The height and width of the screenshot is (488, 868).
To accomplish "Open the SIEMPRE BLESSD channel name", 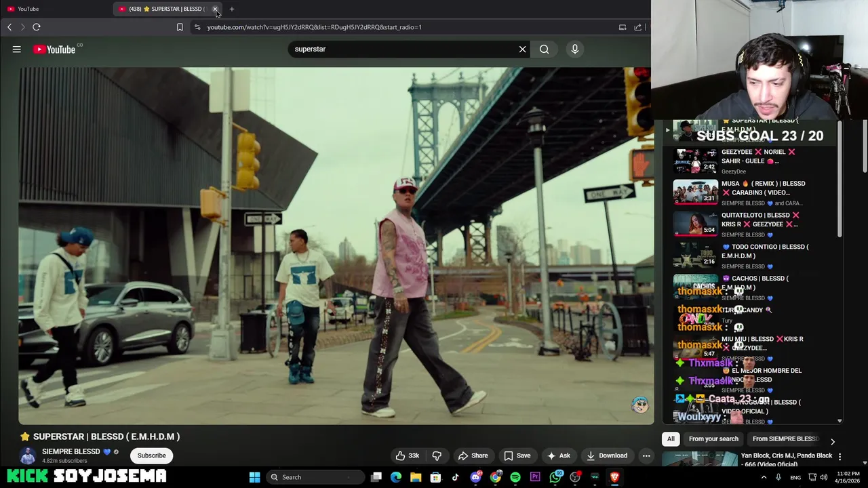I will 71,451.
